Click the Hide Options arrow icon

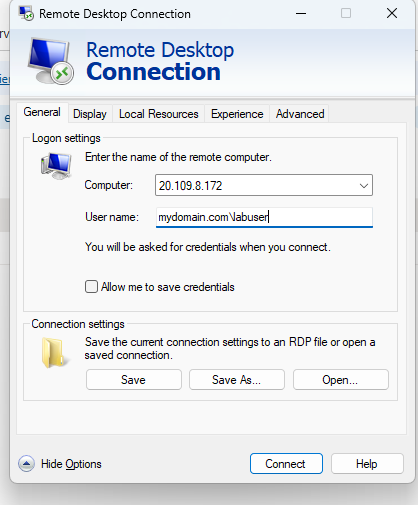26,464
